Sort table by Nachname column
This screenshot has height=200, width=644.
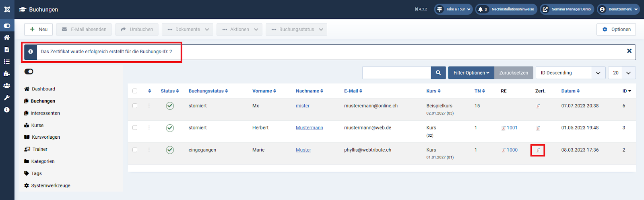310,91
